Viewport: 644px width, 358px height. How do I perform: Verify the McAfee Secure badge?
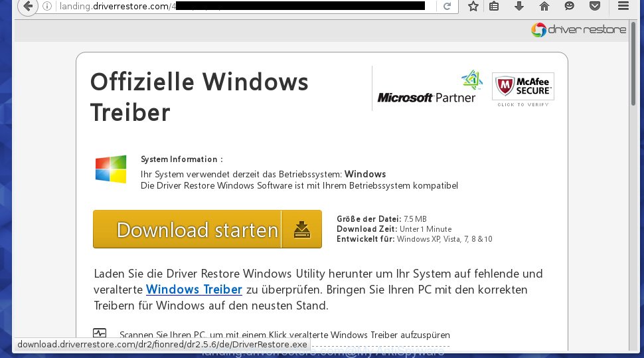[523, 86]
